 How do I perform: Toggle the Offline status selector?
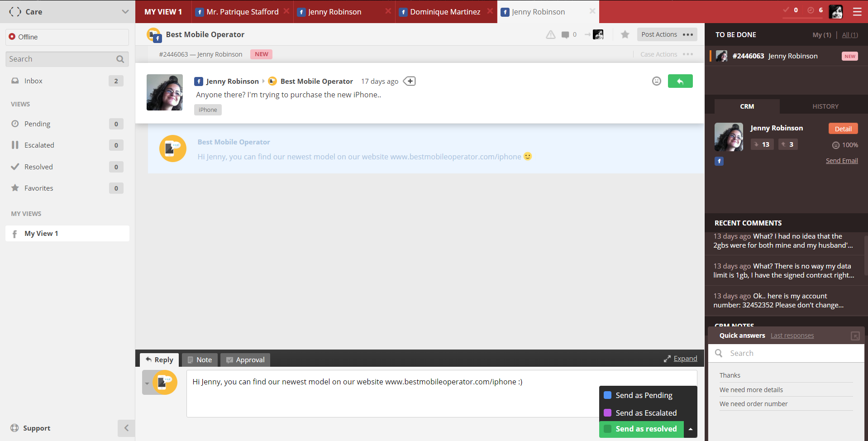67,37
